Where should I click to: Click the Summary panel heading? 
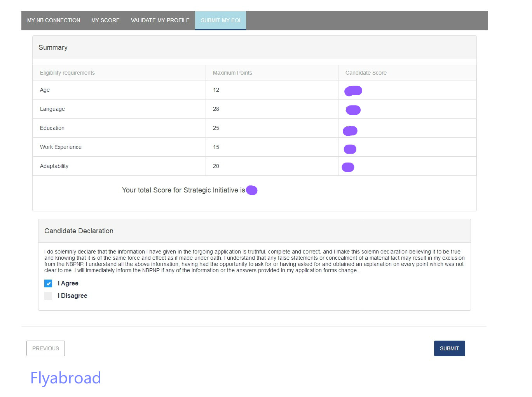click(x=53, y=47)
